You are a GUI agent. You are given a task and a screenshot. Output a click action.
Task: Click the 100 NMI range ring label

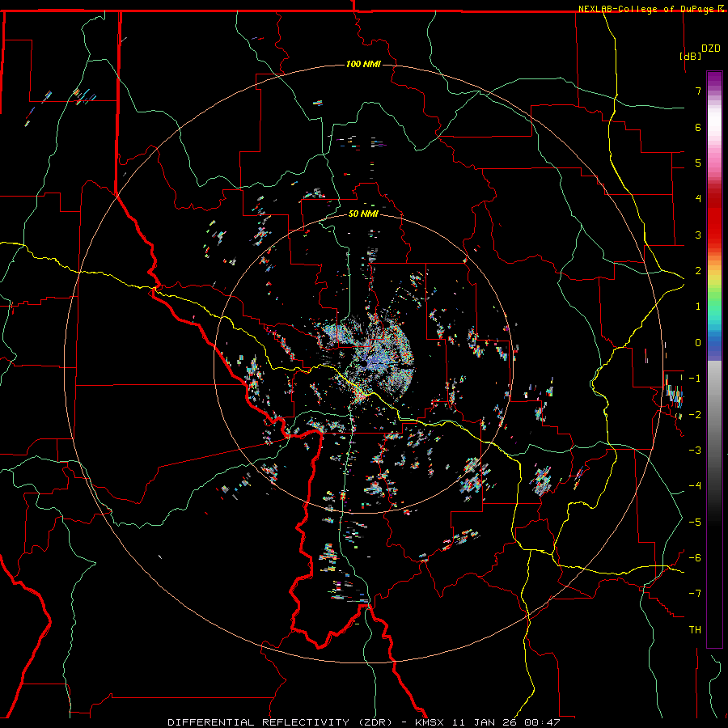click(363, 64)
